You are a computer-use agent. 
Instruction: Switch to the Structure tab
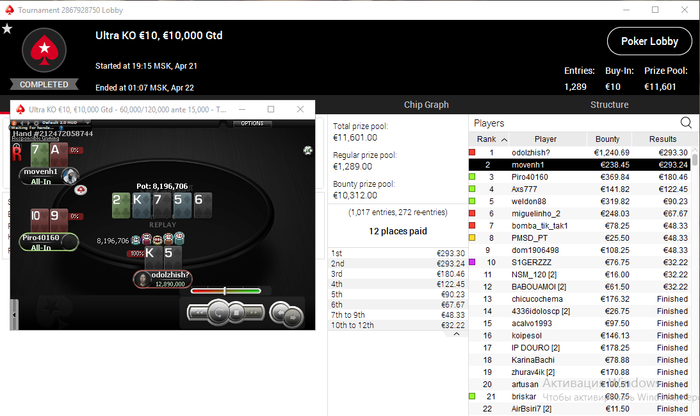[609, 105]
